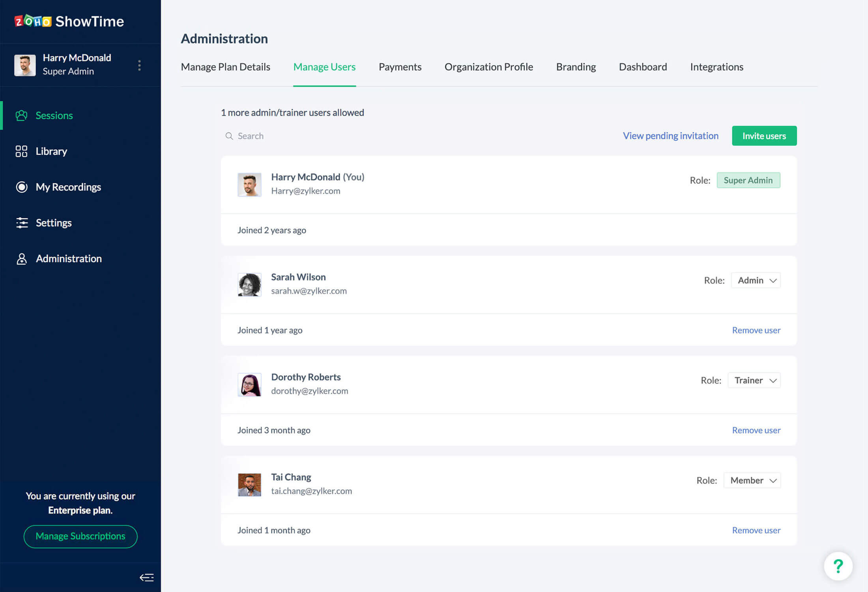Image resolution: width=868 pixels, height=592 pixels.
Task: Click the Administration page heading
Action: 224,39
